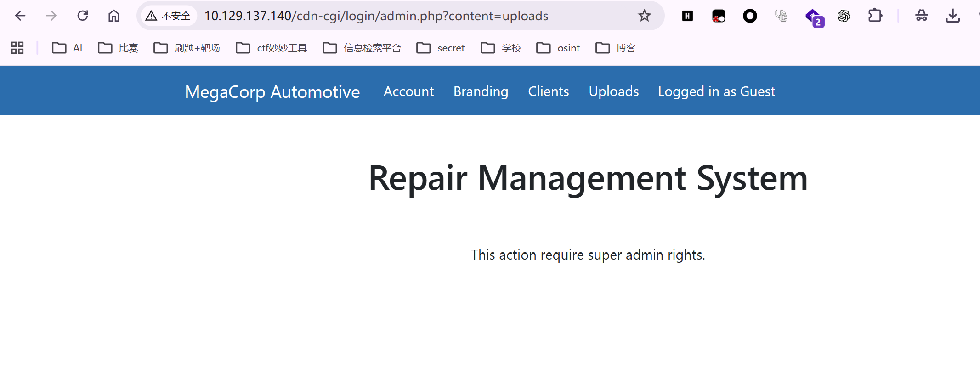Open the Branding page in the navbar
980x380 pixels.
(481, 91)
